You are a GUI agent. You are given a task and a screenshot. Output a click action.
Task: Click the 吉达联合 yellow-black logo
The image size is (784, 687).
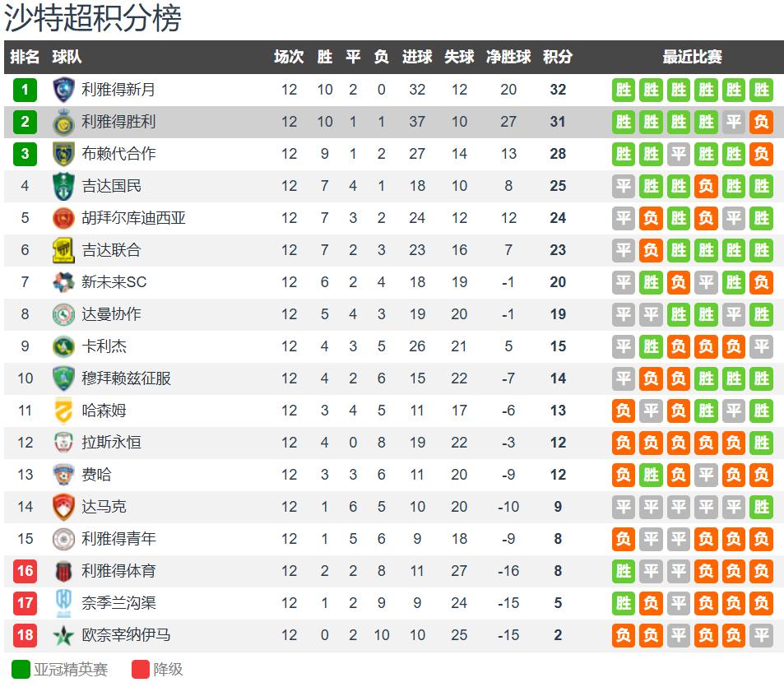pyautogui.click(x=63, y=250)
